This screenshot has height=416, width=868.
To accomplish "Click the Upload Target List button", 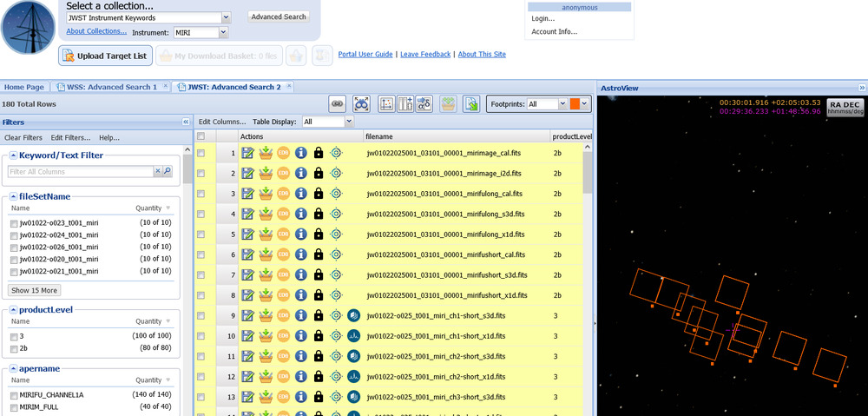I will click(106, 56).
